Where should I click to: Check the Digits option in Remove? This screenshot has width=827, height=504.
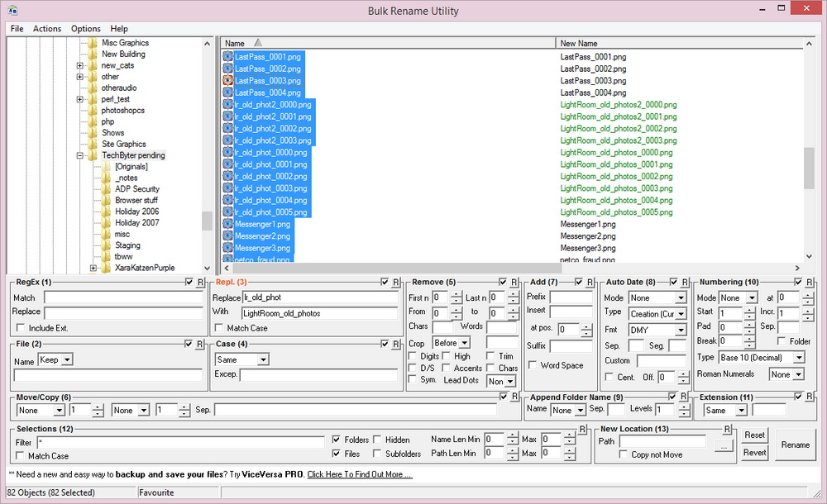coord(413,356)
